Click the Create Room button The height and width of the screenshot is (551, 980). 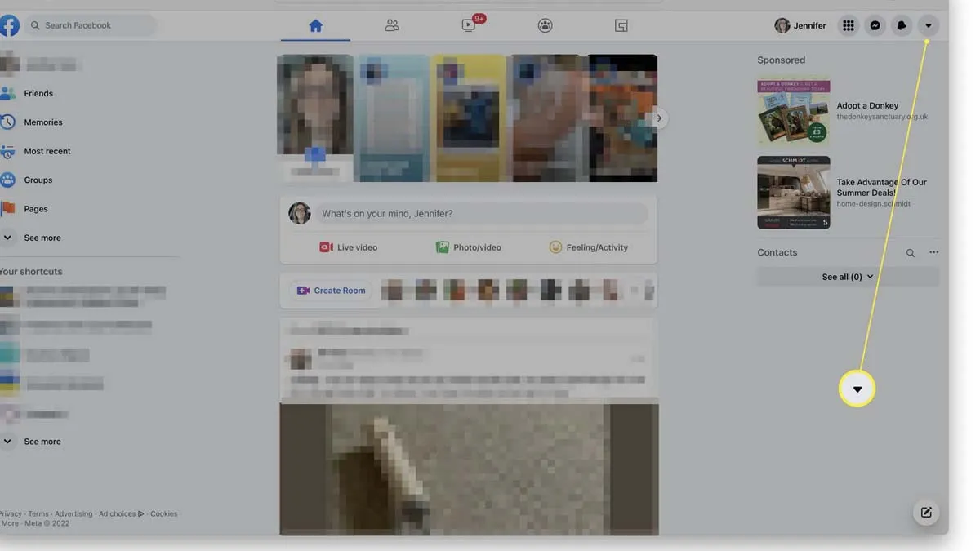[331, 291]
